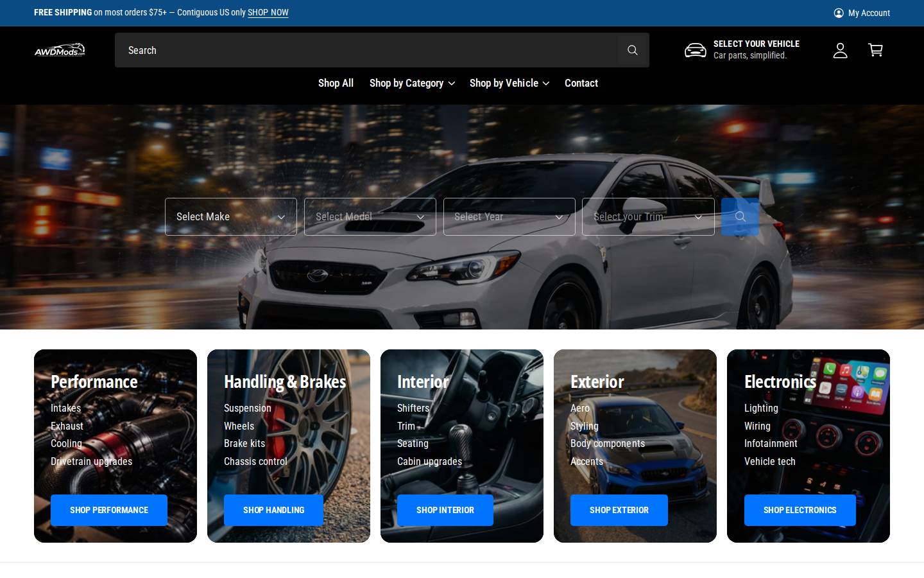Open the shopping cart icon
Image resolution: width=924 pixels, height=578 pixels.
click(x=875, y=50)
